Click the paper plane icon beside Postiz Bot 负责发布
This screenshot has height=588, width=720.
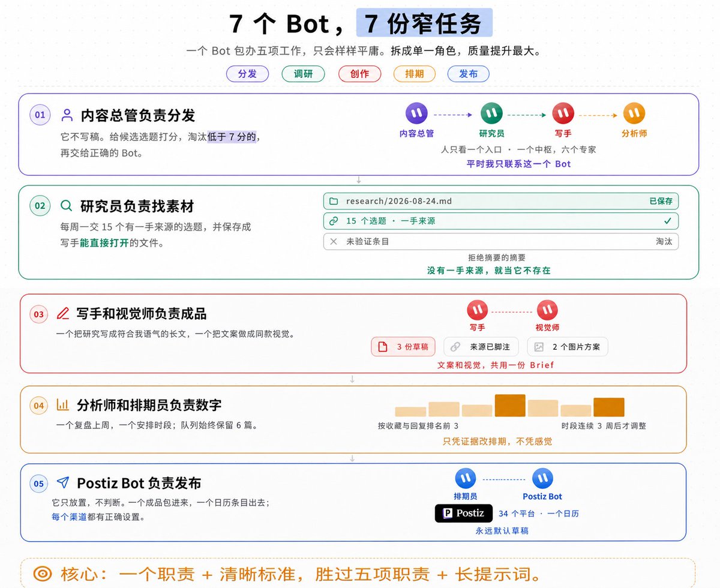[62, 483]
